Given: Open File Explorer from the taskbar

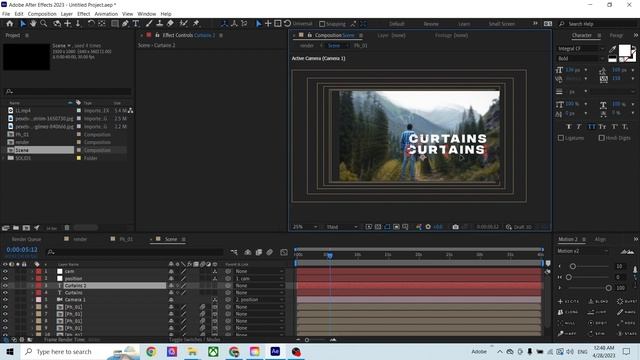Looking at the screenshot, I should 192,351.
